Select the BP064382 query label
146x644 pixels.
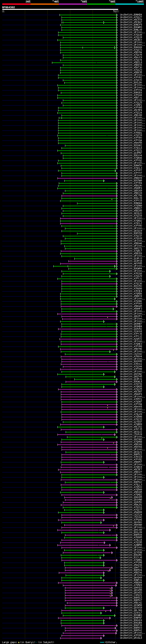(8, 8)
